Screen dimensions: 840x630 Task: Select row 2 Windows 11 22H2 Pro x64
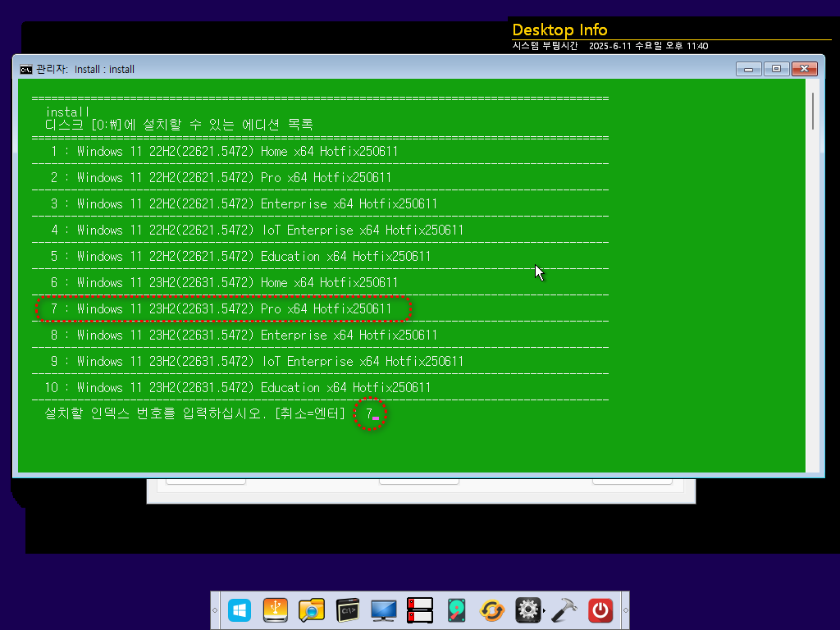(221, 178)
